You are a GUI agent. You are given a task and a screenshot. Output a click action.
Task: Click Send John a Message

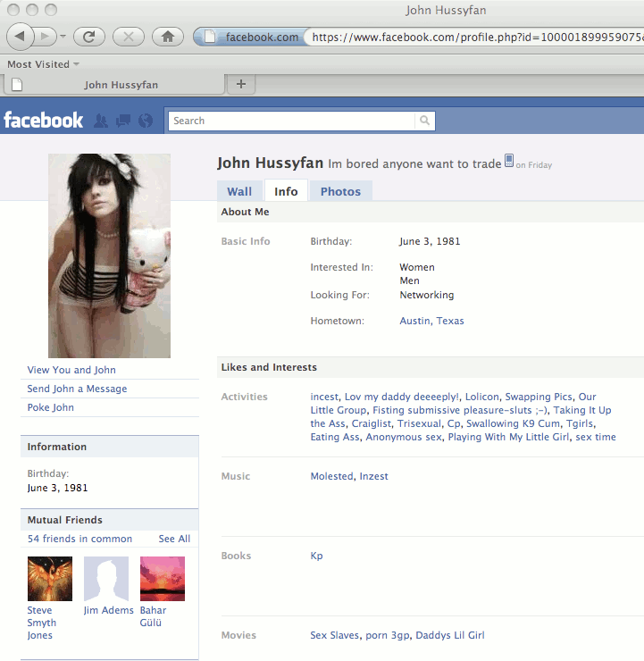(77, 389)
